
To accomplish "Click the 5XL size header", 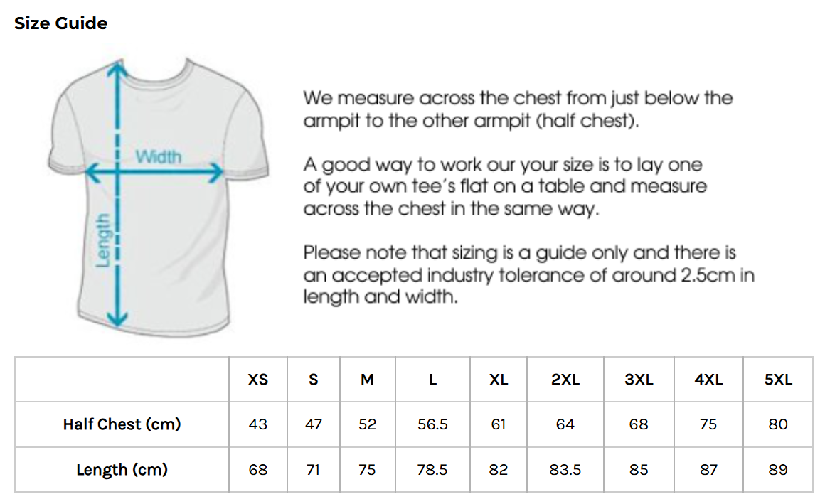I will click(x=778, y=380).
